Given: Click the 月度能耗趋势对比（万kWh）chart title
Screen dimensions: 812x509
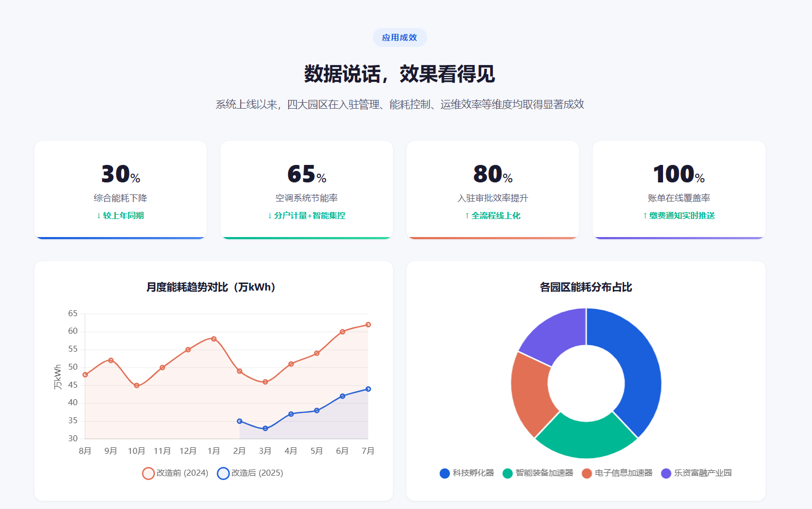Looking at the screenshot, I should click(x=213, y=287).
